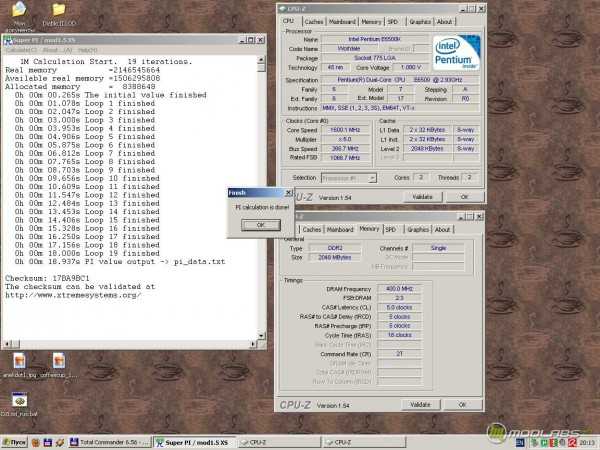This screenshot has width=600, height=450.
Task: Select Mainboard tab in upper CPU-Z window
Action: click(342, 21)
